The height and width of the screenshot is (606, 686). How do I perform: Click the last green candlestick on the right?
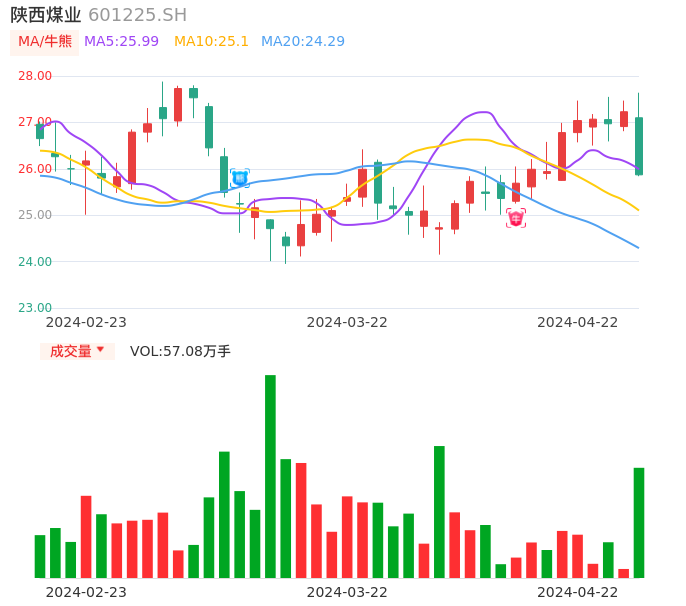click(639, 146)
